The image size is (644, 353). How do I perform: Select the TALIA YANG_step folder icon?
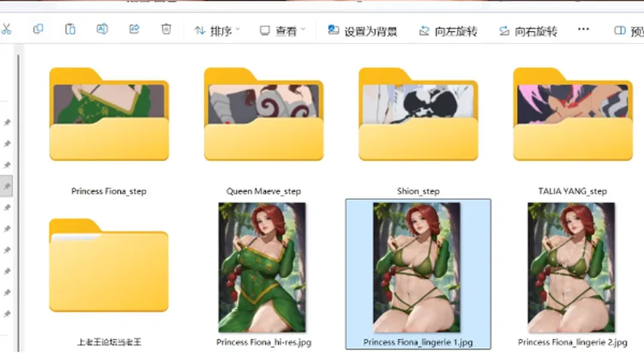click(x=573, y=114)
